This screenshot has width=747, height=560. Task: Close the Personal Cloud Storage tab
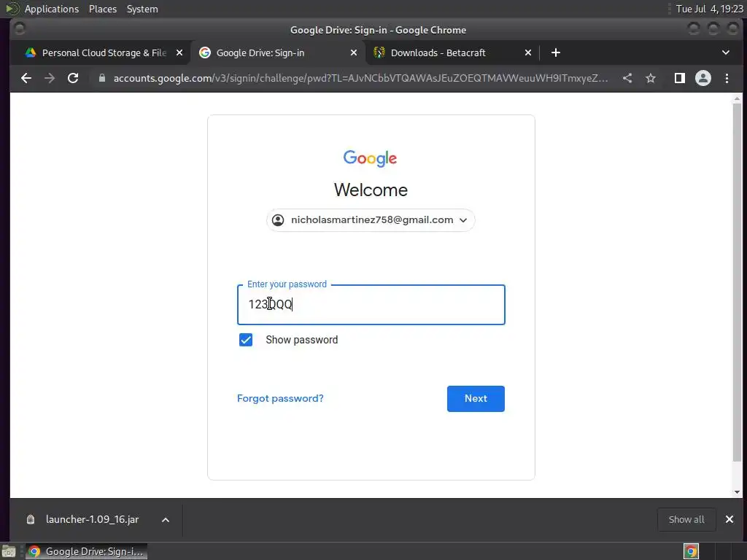pyautogui.click(x=179, y=52)
